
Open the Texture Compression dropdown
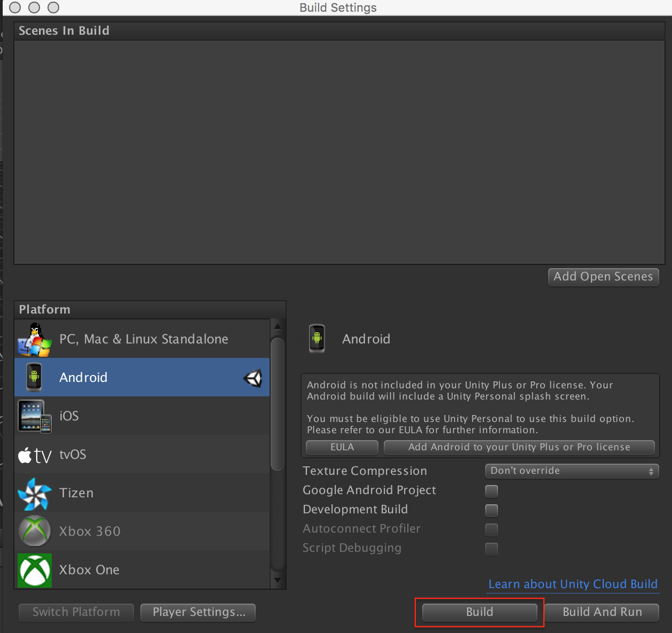[x=572, y=471]
